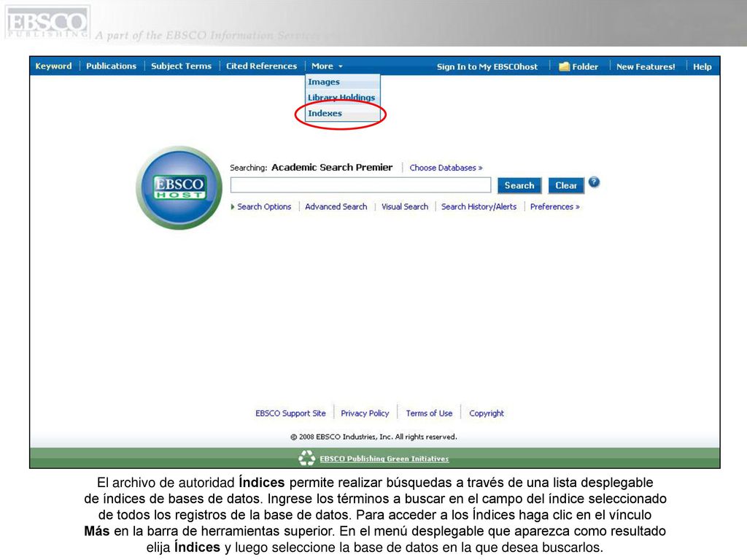Open Visual Search
The image size is (747, 560).
click(x=404, y=206)
